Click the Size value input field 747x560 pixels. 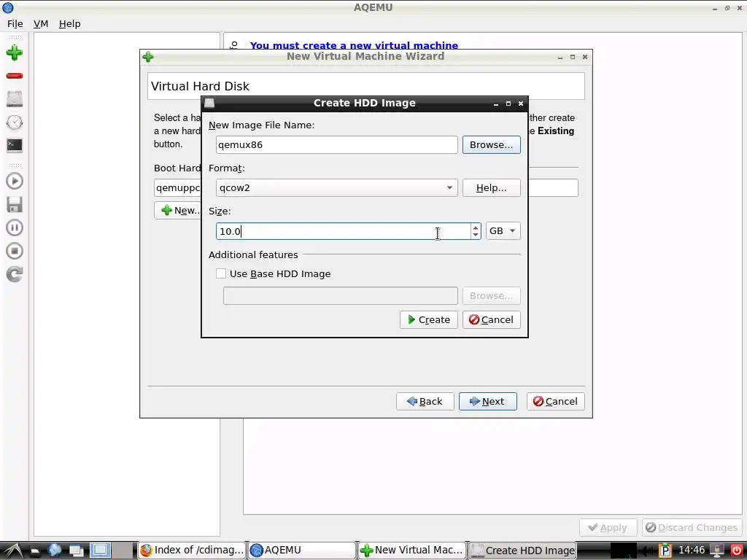pyautogui.click(x=343, y=231)
